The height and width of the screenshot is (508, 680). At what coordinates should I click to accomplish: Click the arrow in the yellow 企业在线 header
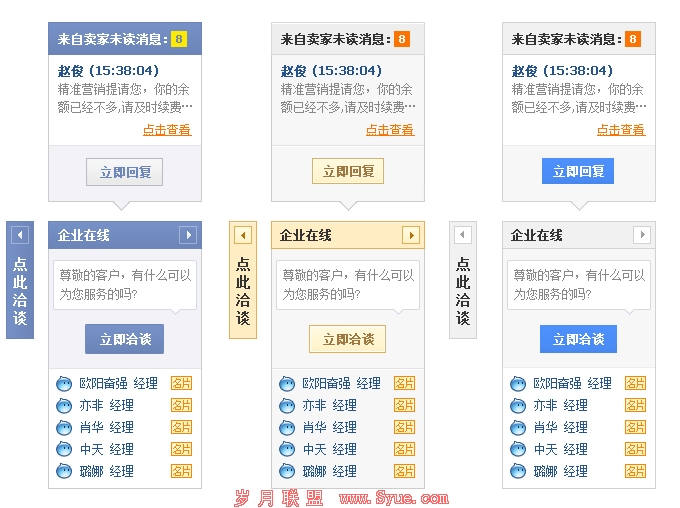click(x=411, y=235)
